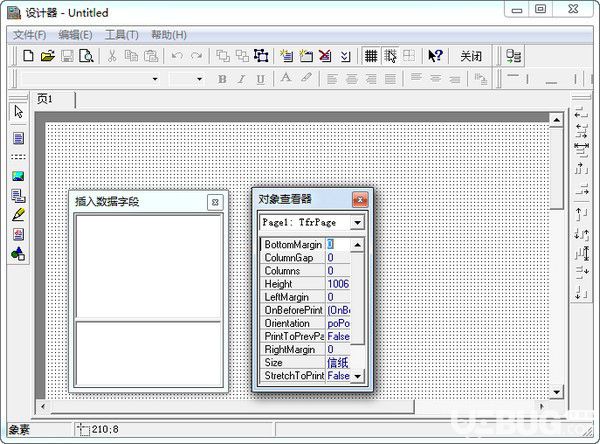Viewport: 600px width, 444px height.
Task: Open the 文件(F) menu
Action: click(x=29, y=35)
